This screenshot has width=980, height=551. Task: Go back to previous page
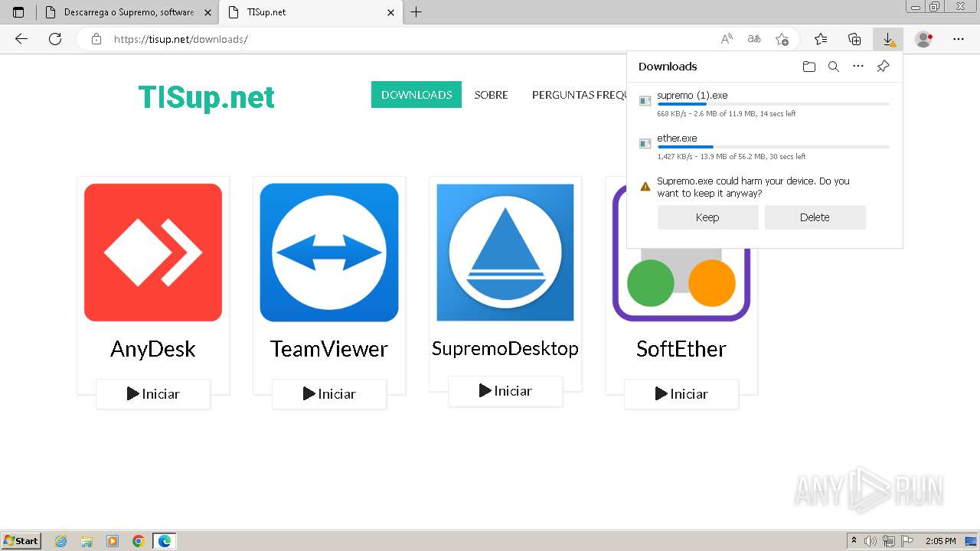21,39
